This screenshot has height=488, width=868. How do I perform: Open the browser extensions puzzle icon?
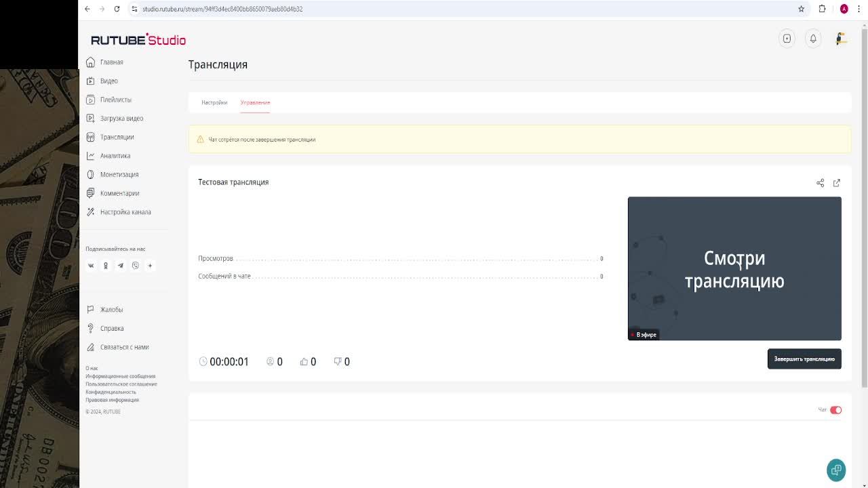(822, 9)
